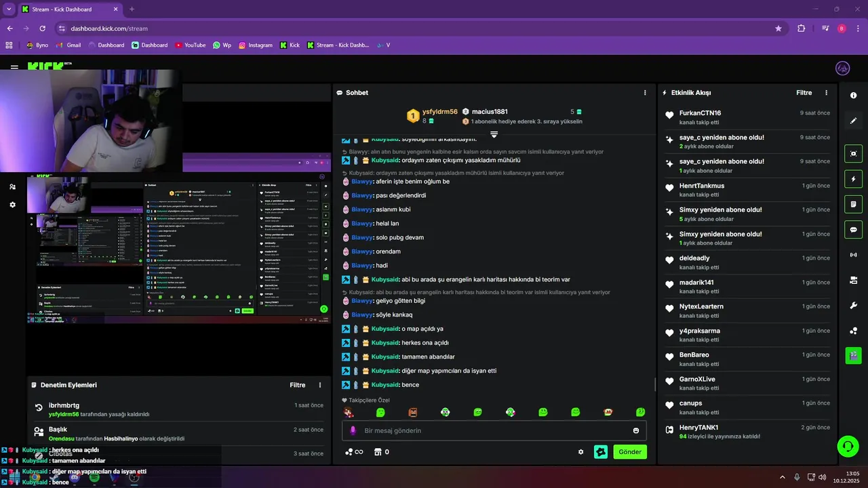Screen dimensions: 868x488
Task: Open the Gmail bookmark
Action: (68, 45)
